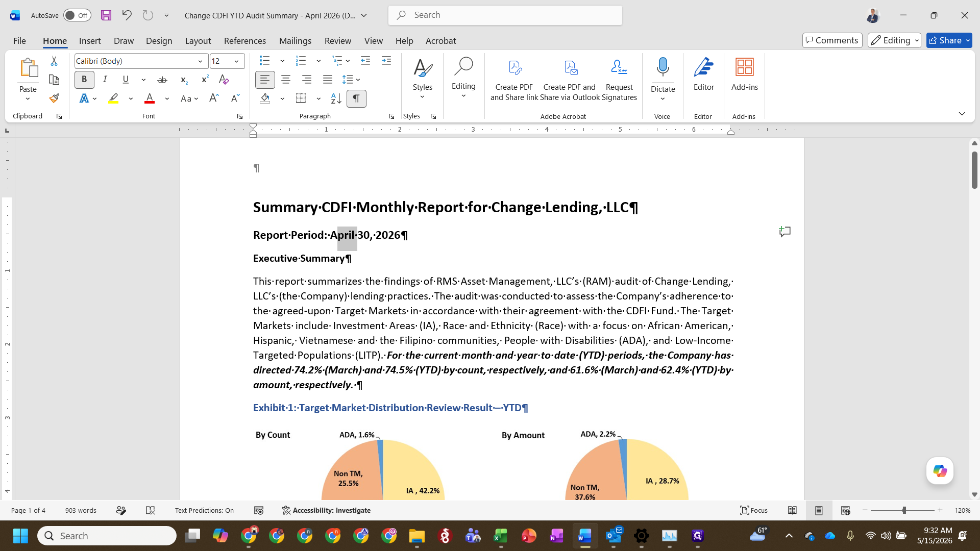Viewport: 980px width, 551px height.
Task: Click the Copilot floating button
Action: pos(940,470)
